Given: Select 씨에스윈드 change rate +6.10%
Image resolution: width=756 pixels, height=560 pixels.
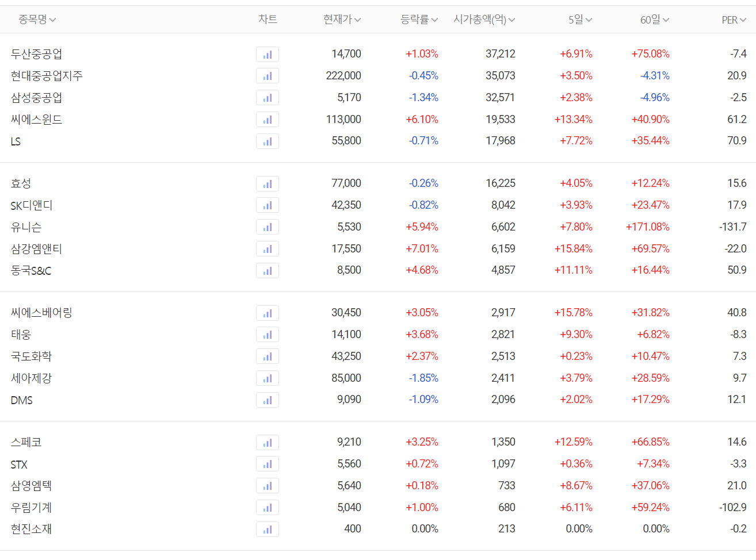Looking at the screenshot, I should (x=422, y=120).
